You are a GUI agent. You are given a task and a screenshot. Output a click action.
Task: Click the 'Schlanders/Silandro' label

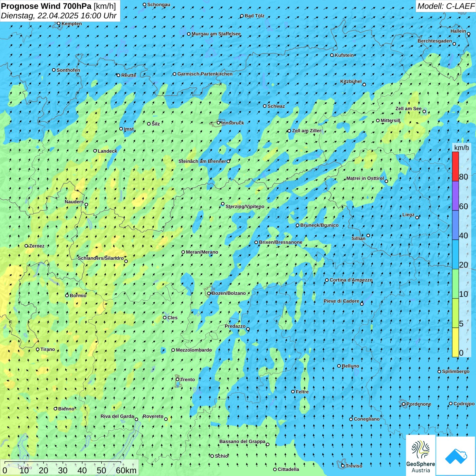(x=101, y=258)
